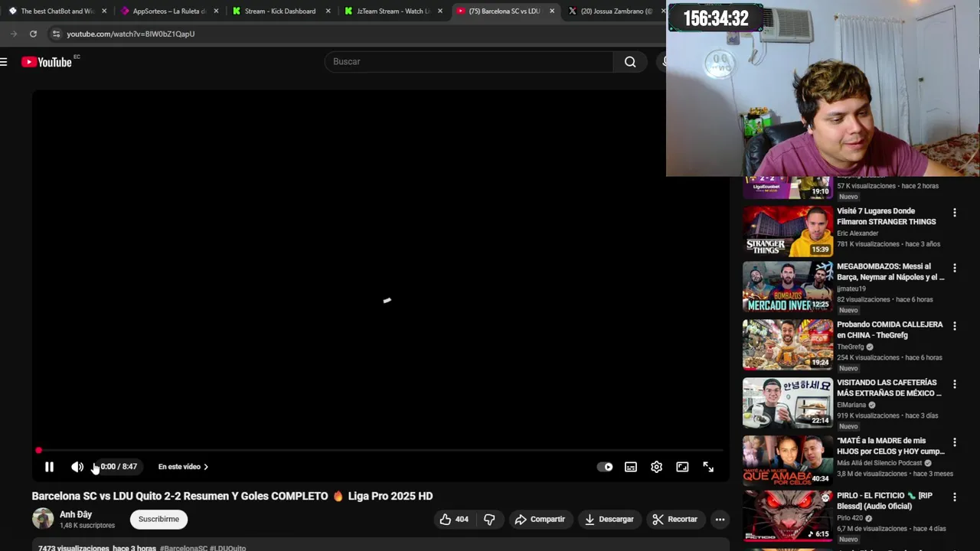Open Eric Alexander channel name
This screenshot has width=980, height=551.
pyautogui.click(x=857, y=233)
